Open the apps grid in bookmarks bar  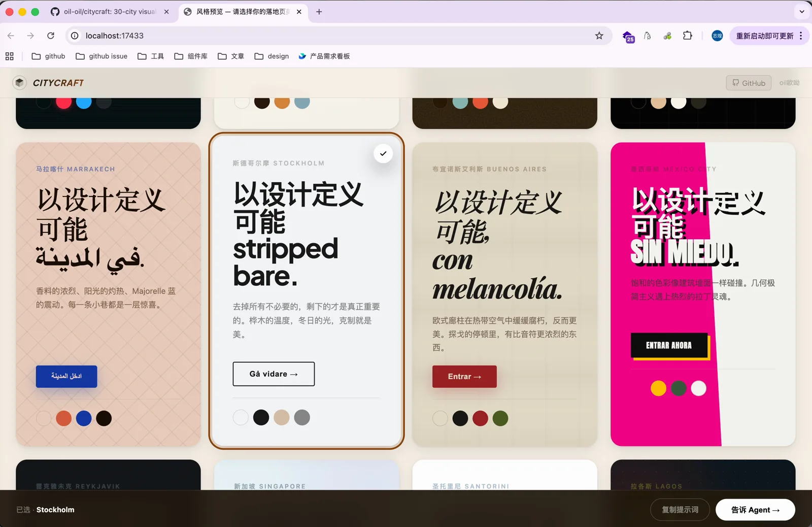(10, 56)
